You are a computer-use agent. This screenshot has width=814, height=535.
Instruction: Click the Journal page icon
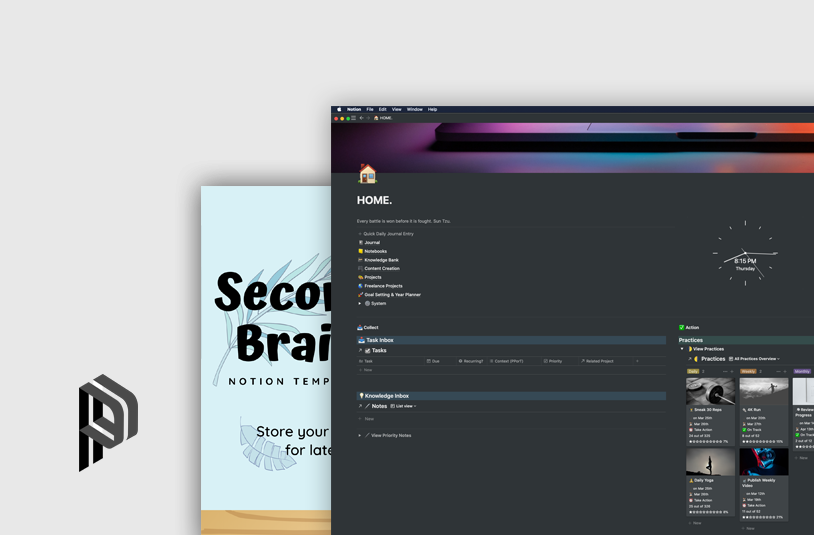(360, 242)
